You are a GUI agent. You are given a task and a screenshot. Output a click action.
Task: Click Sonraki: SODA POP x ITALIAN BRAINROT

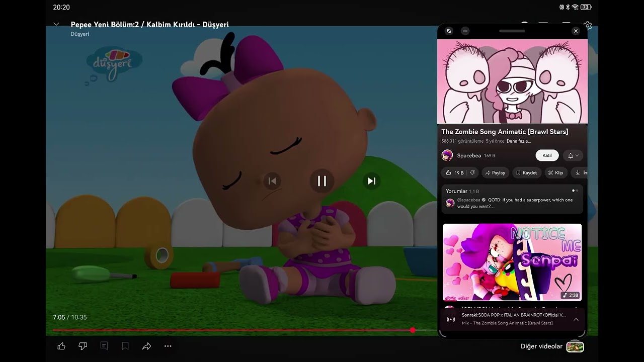[x=514, y=315]
